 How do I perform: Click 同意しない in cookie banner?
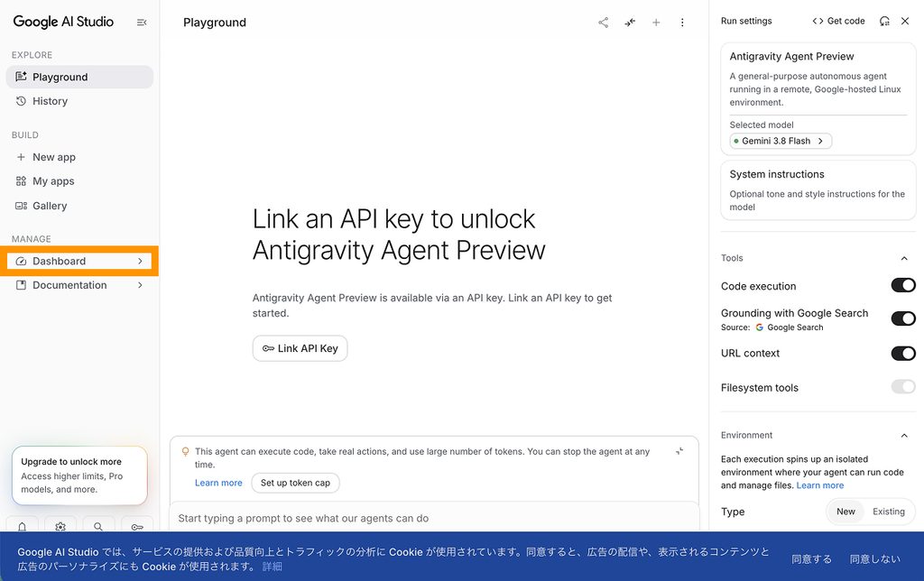[x=874, y=558]
